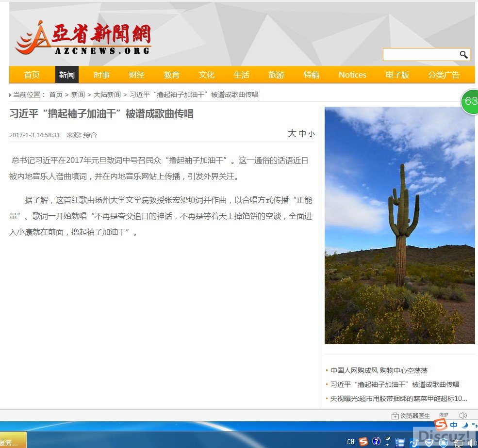
Task: Click the mask icon in browser status bar
Action: (444, 416)
